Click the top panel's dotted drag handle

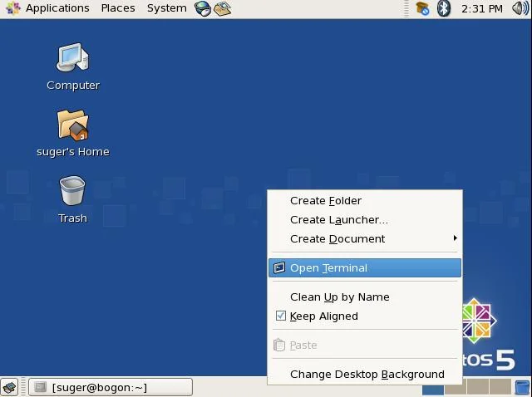point(406,8)
